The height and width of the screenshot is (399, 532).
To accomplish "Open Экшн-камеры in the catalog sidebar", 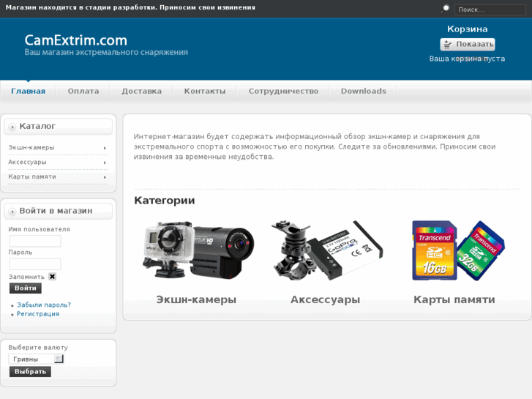I will point(31,147).
